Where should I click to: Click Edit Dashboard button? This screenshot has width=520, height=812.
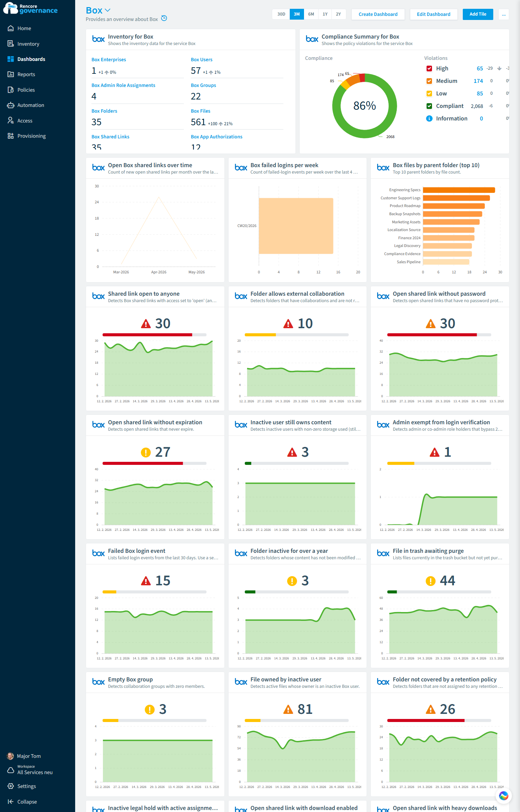click(x=434, y=14)
